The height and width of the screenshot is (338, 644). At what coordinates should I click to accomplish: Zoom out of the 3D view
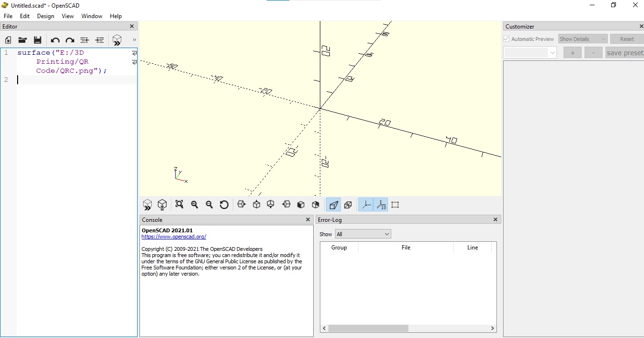(x=209, y=205)
